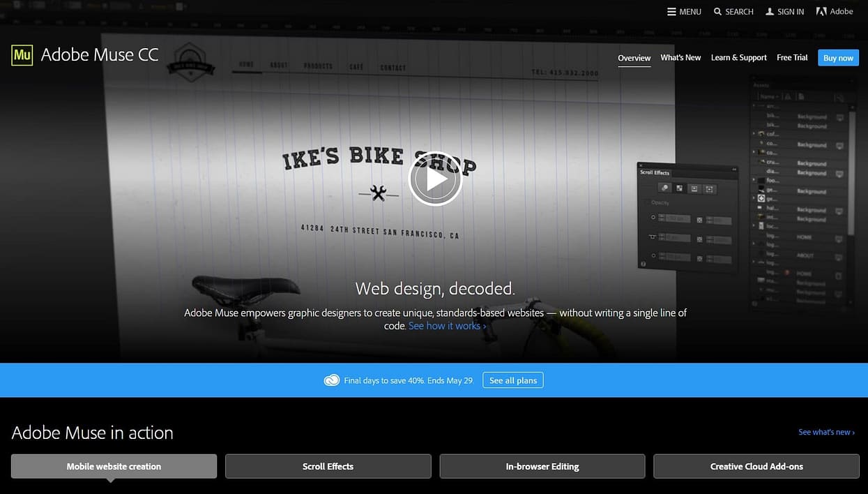Select the Overview tab

coord(634,58)
